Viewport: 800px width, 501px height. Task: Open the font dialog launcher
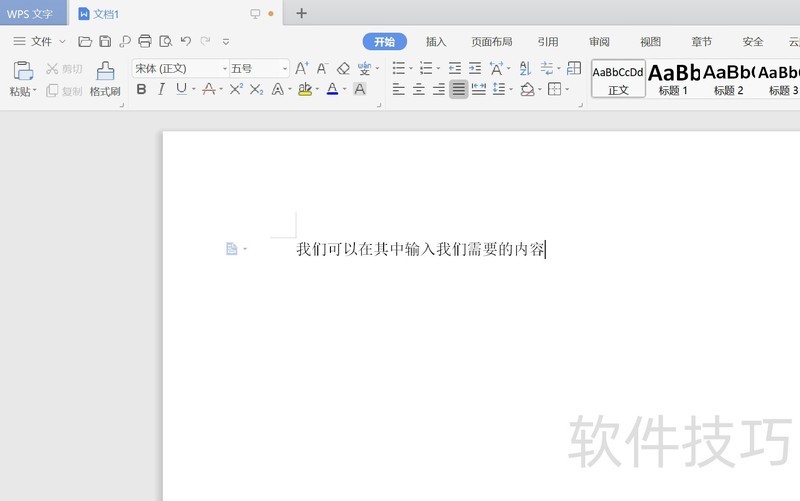pos(379,105)
